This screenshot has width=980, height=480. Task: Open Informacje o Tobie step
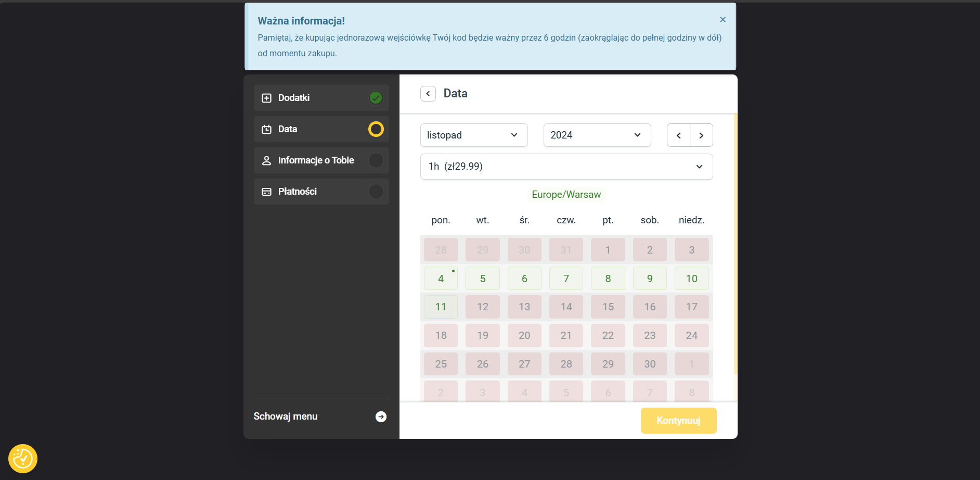coord(321,160)
